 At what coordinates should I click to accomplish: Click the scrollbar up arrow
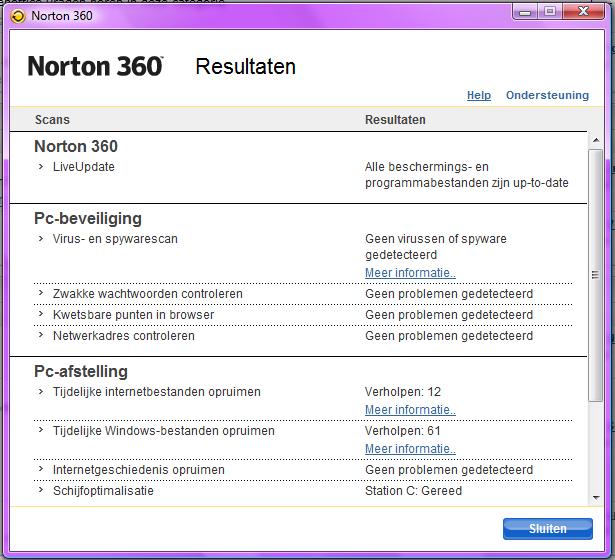click(x=596, y=140)
